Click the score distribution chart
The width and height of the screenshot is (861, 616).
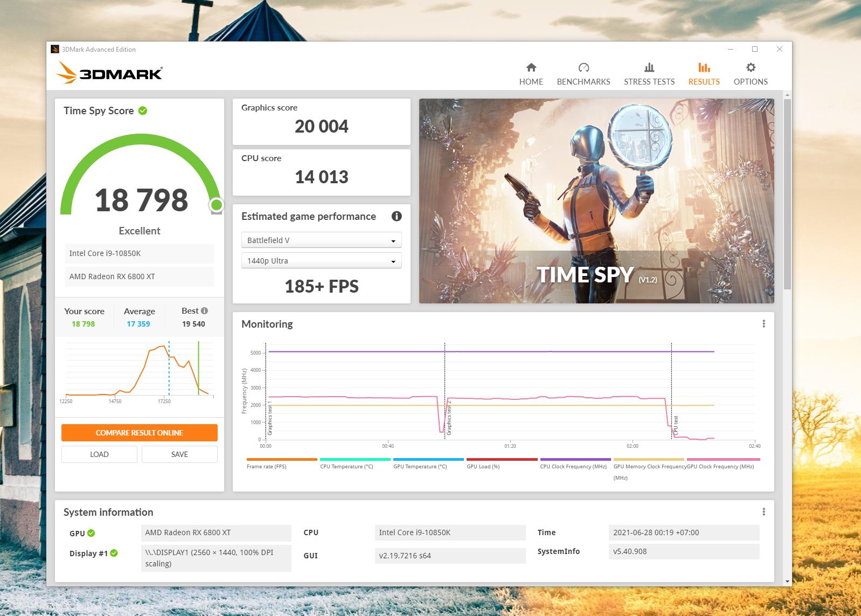pyautogui.click(x=140, y=372)
